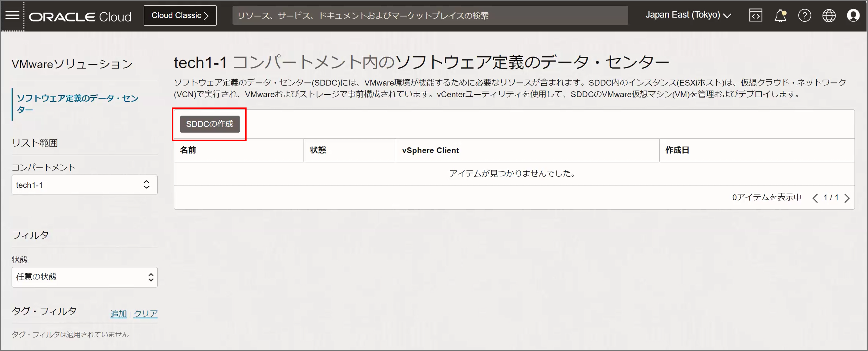This screenshot has width=868, height=351.
Task: Click the 追加 tag filter link
Action: [x=118, y=314]
